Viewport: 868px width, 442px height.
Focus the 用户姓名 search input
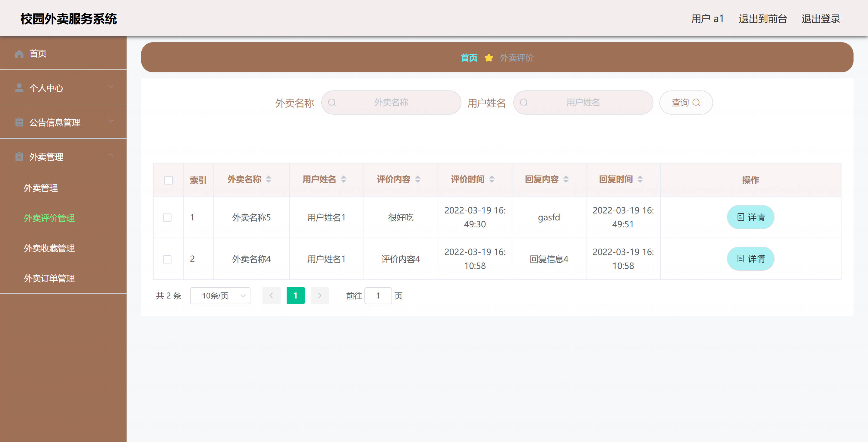click(583, 103)
